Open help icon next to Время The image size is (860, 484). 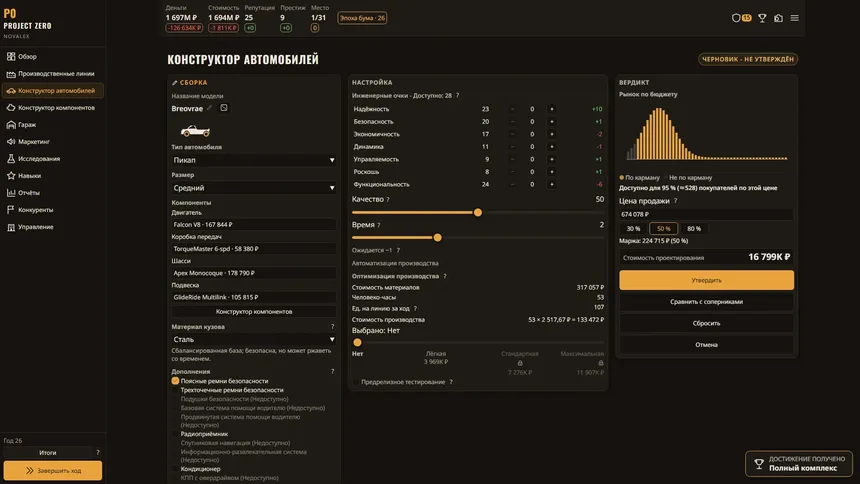click(x=378, y=225)
